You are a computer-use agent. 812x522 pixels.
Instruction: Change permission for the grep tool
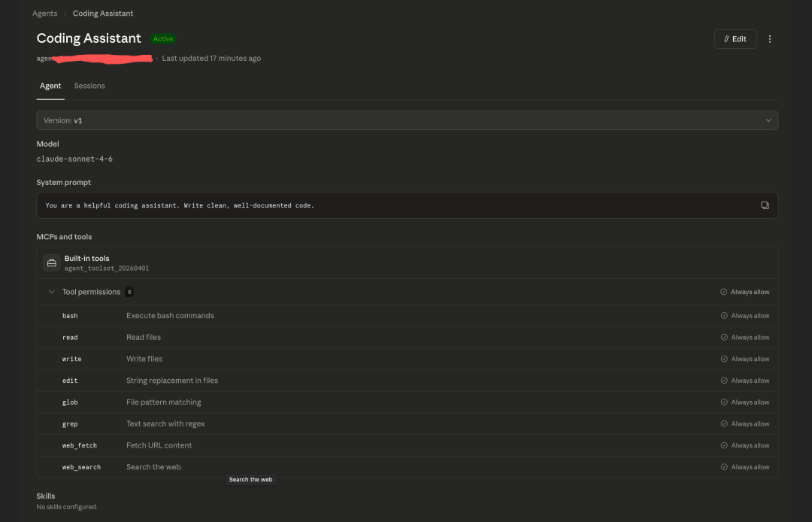[x=744, y=424]
